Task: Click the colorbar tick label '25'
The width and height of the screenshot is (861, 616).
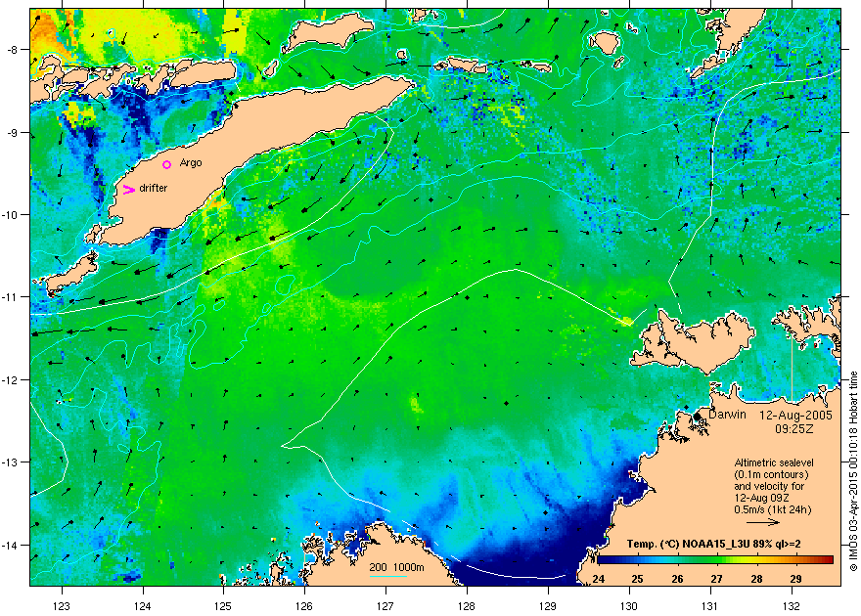Action: [637, 579]
